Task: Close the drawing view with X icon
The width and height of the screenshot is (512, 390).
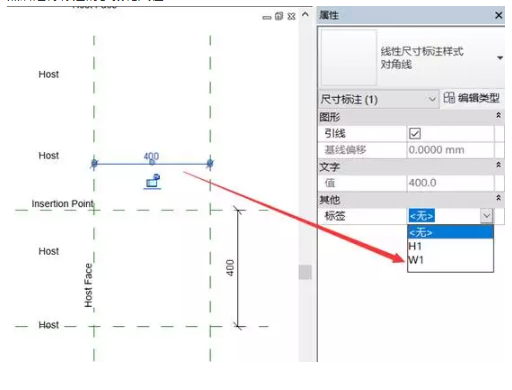Action: click(291, 16)
